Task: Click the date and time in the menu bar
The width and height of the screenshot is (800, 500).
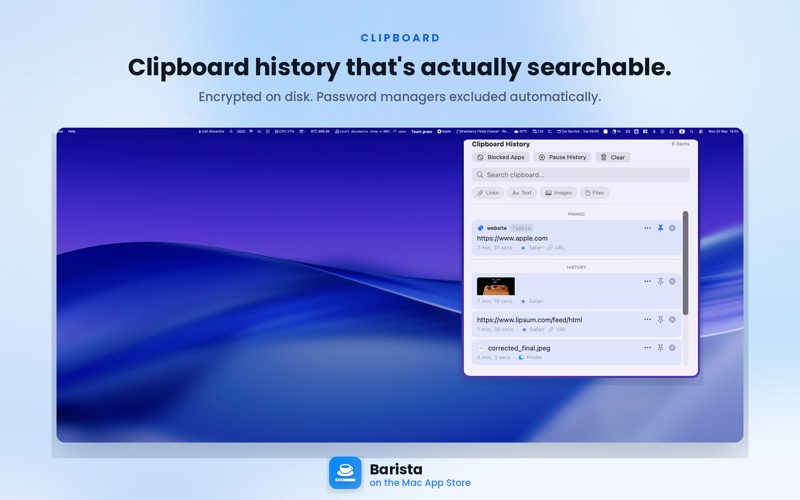Action: [x=723, y=132]
